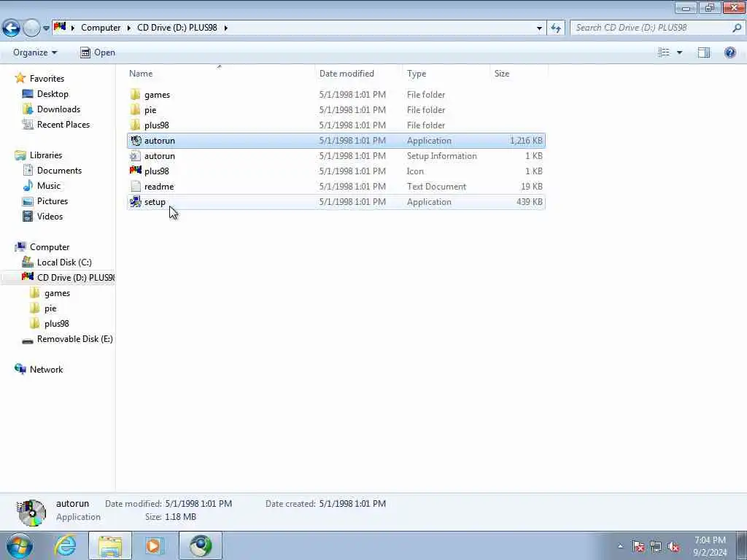Select the plus98 folder icon in file list
The image size is (747, 560).
click(x=135, y=125)
